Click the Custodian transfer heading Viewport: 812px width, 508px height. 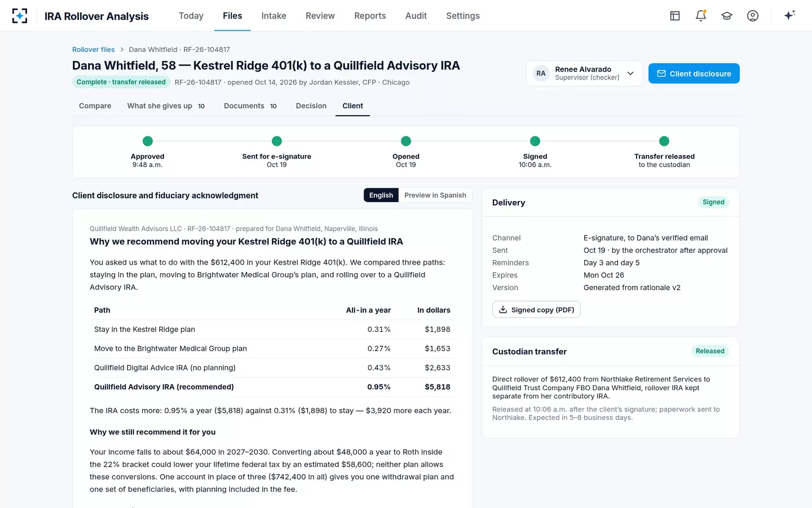point(529,352)
